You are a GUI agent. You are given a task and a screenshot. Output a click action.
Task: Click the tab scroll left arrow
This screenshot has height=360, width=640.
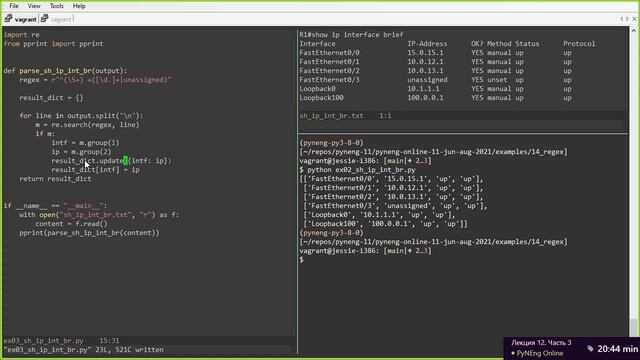click(x=621, y=19)
